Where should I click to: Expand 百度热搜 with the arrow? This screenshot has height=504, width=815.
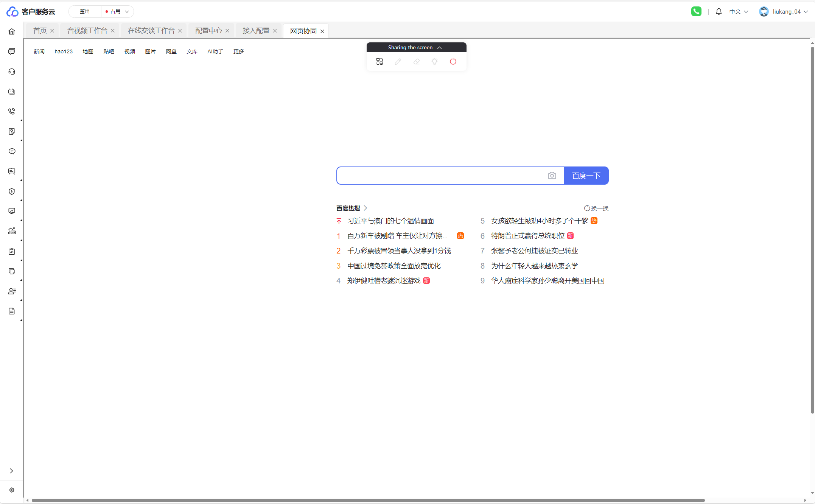click(366, 208)
